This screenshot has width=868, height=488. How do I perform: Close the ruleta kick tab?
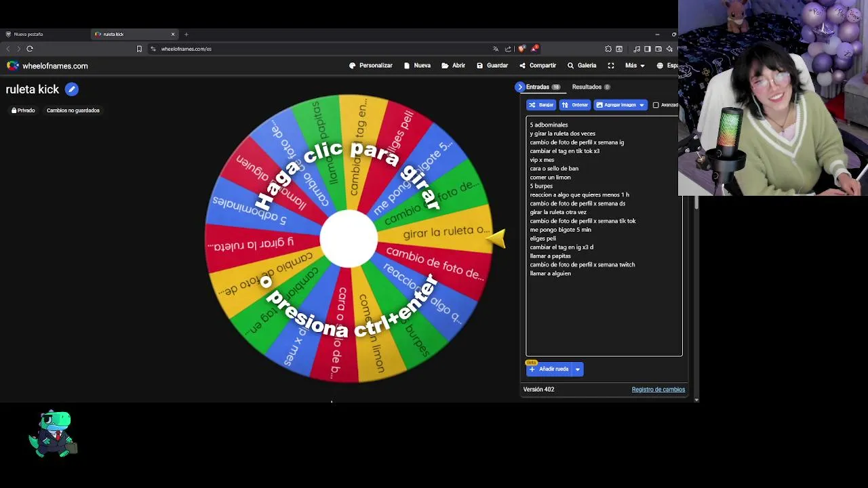[x=173, y=34]
